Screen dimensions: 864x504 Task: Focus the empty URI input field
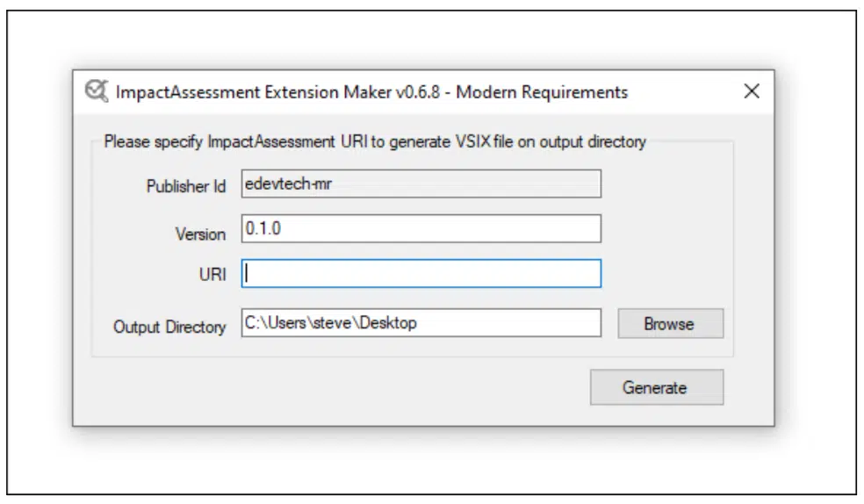click(421, 273)
